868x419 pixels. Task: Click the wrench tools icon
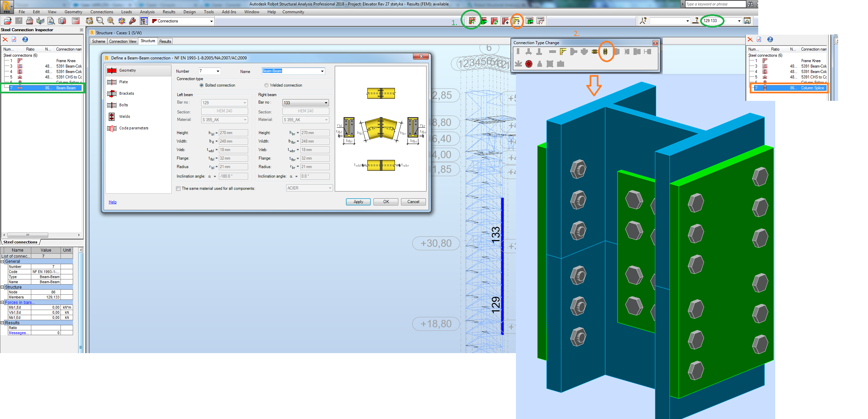tap(133, 21)
